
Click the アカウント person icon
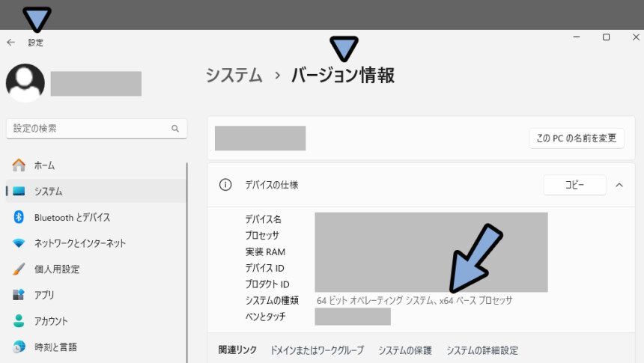pyautogui.click(x=19, y=320)
